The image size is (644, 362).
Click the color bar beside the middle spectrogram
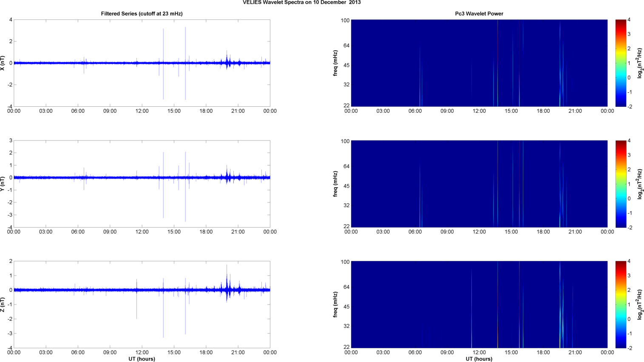point(621,184)
